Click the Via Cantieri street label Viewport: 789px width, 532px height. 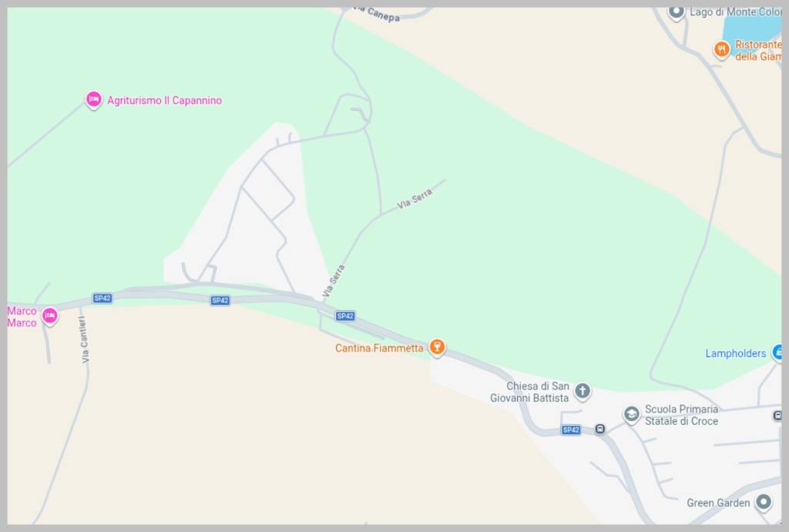point(84,340)
